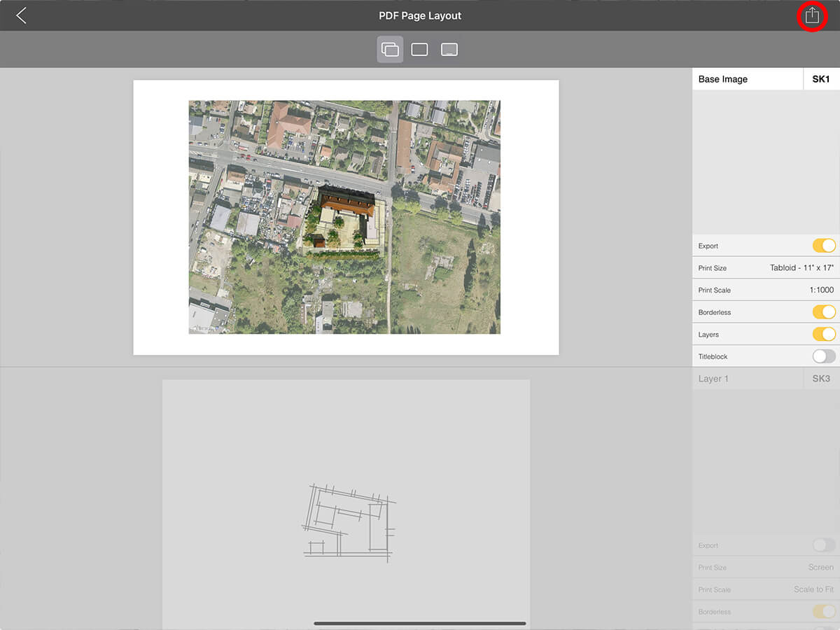This screenshot has height=630, width=840.
Task: Choose the rectangle with bottom bar view icon
Action: point(449,50)
